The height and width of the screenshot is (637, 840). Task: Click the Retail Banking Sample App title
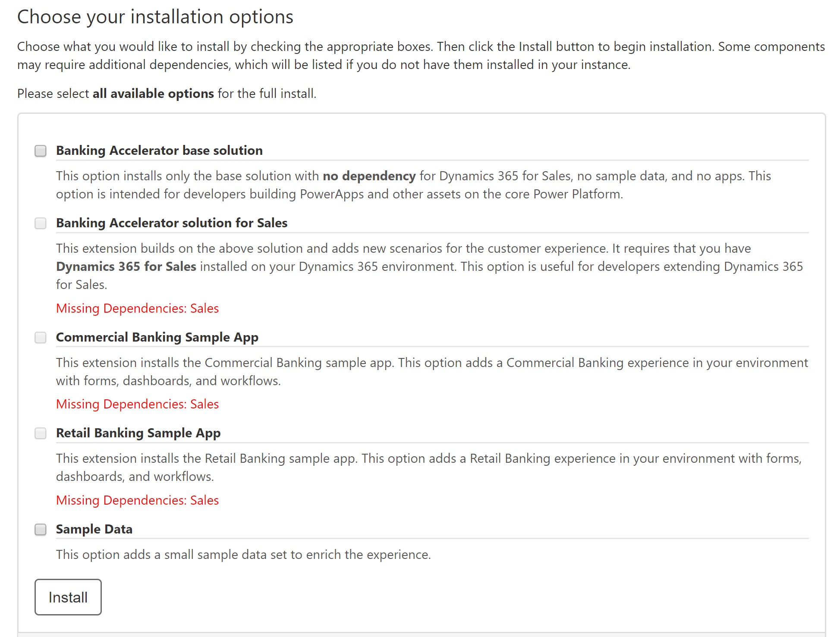[138, 433]
